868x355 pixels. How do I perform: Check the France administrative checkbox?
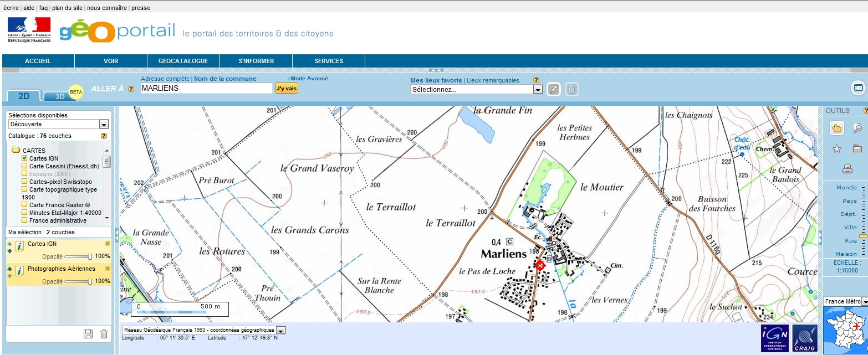(x=24, y=220)
